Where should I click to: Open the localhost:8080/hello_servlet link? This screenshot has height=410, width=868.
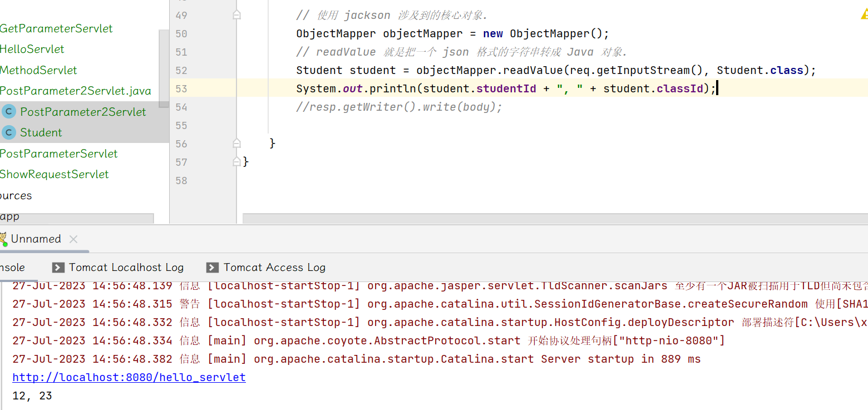pos(129,377)
